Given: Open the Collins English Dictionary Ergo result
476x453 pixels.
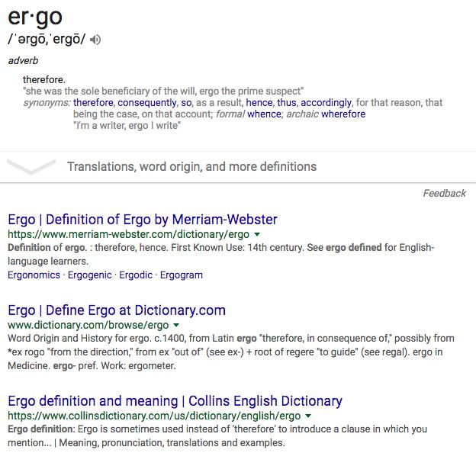Looking at the screenshot, I should 175,401.
